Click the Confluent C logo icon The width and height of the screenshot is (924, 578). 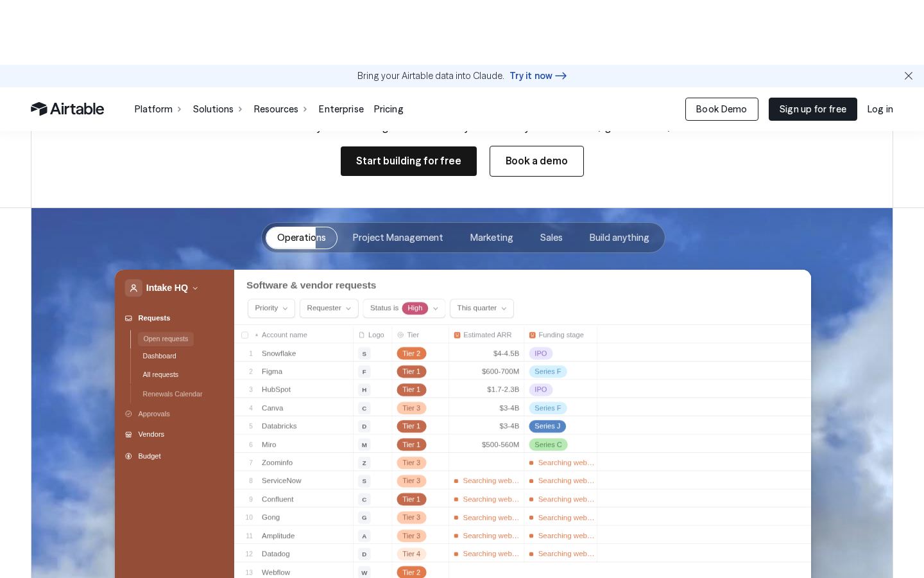364,500
